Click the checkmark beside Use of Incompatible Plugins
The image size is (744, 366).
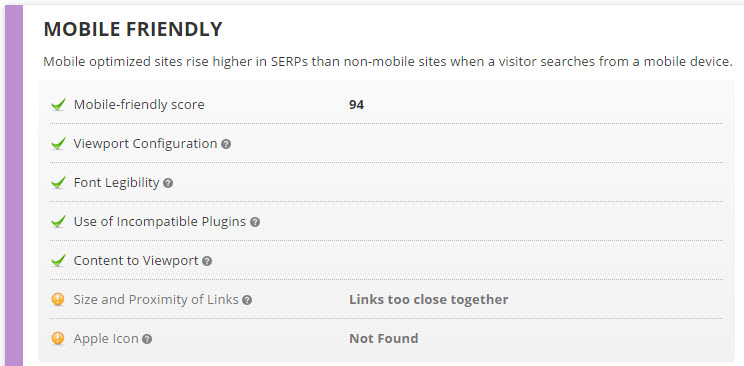pyautogui.click(x=58, y=222)
